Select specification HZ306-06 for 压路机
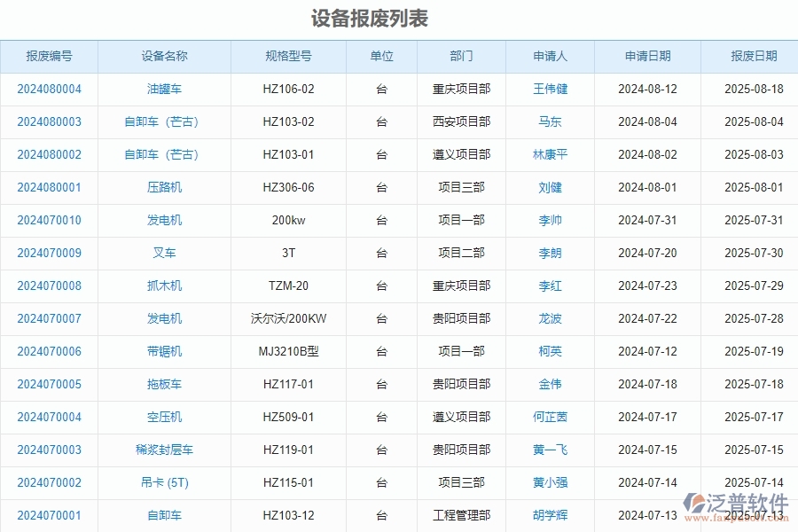This screenshot has width=798, height=532. [287, 187]
